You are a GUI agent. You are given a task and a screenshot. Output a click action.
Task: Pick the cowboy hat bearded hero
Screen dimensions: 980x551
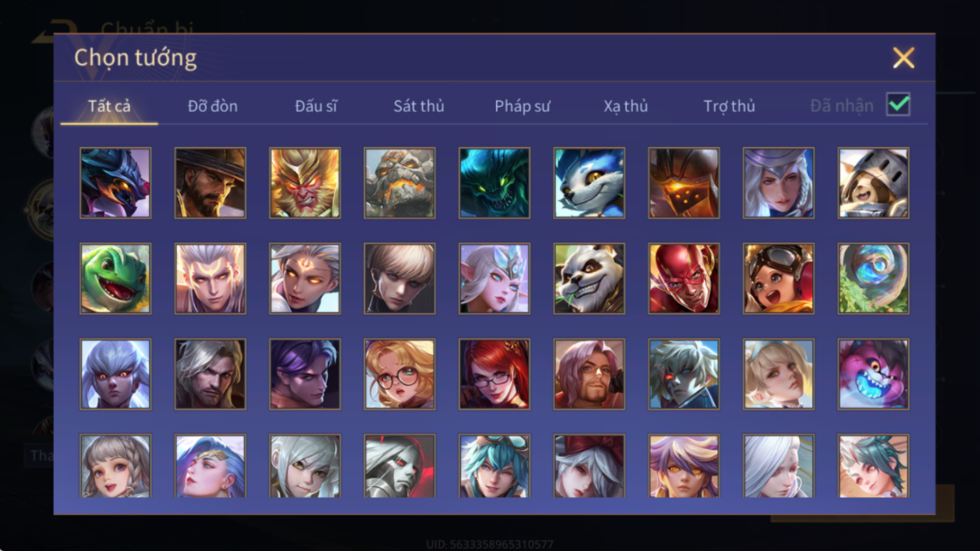[210, 183]
